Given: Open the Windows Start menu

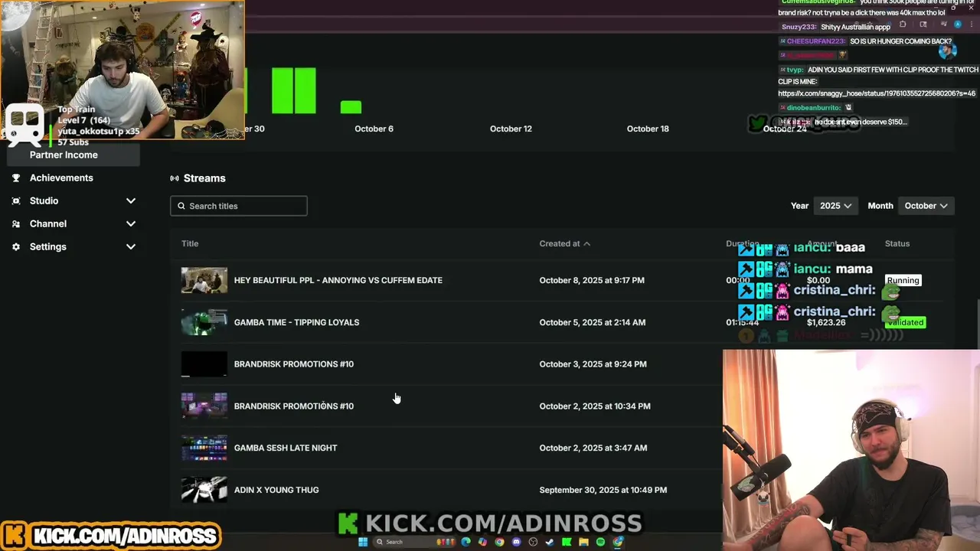Looking at the screenshot, I should [363, 542].
